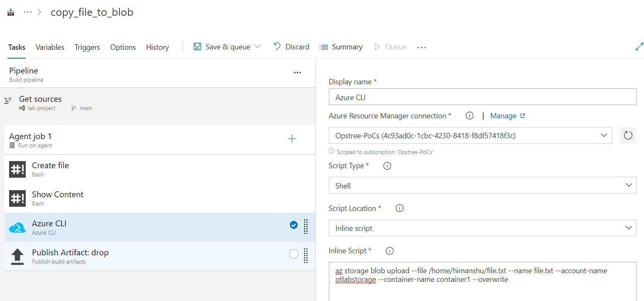644x301 pixels.
Task: Open the Triggers tab
Action: pos(87,47)
